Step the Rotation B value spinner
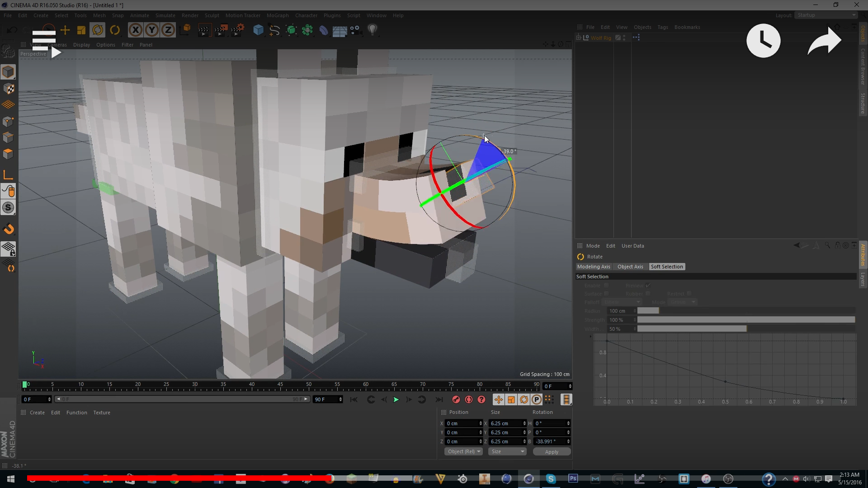 point(568,441)
